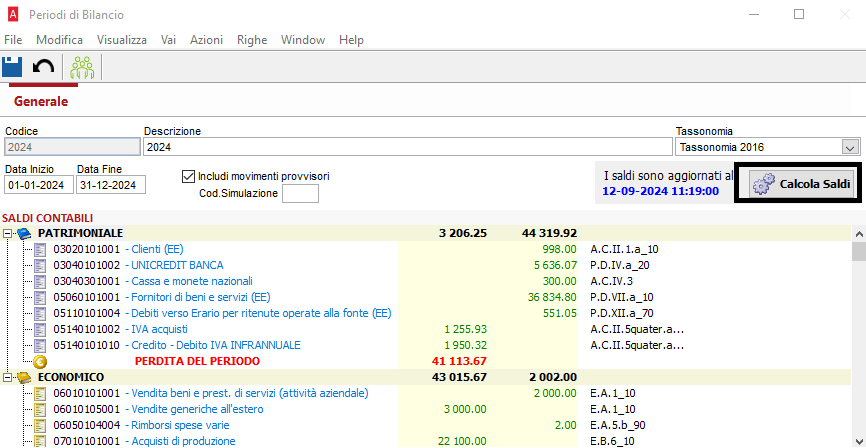This screenshot has height=448, width=866.
Task: Click the P.D.IV.a_20 taxonomy code
Action: [x=620, y=265]
